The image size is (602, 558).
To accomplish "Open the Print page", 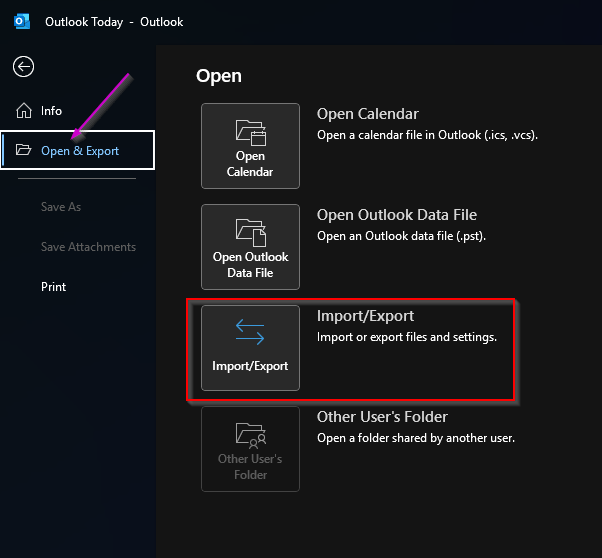I will coord(54,287).
